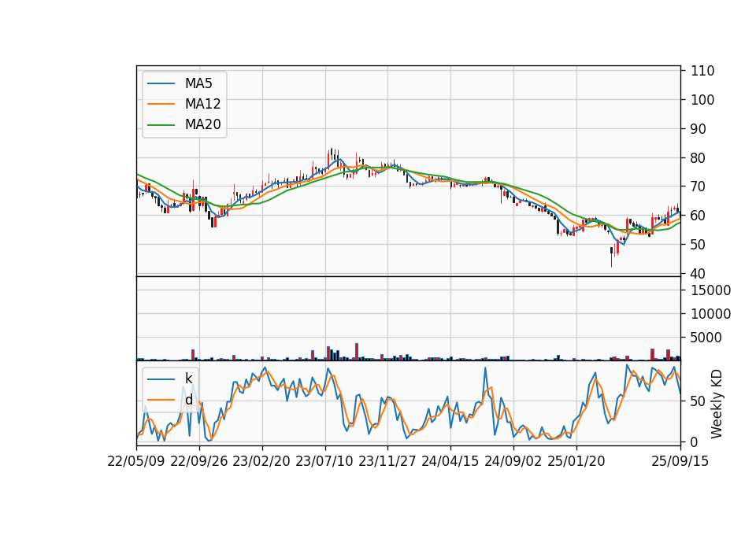Click the 110 price axis label
Screen dimensions: 756x543
702,71
